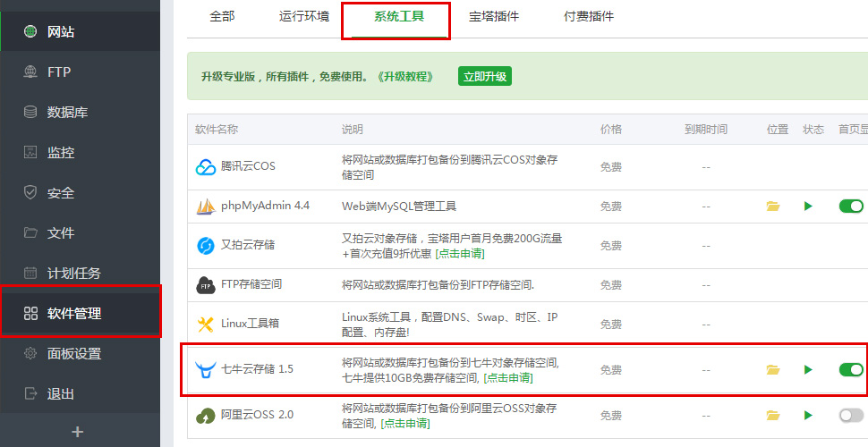Click the 状态 column header

point(813,130)
